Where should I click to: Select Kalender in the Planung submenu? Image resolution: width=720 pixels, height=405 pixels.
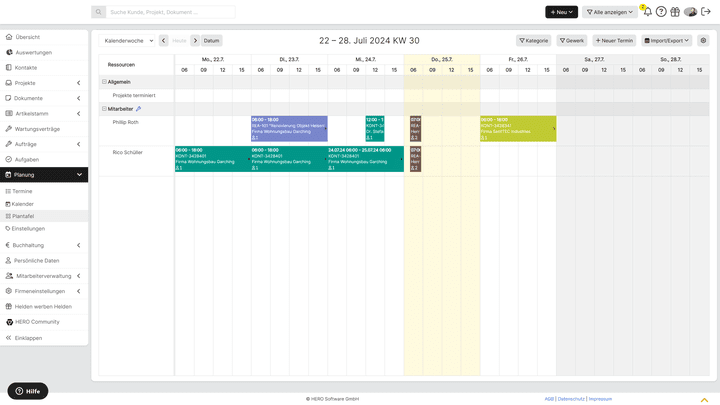click(22, 203)
